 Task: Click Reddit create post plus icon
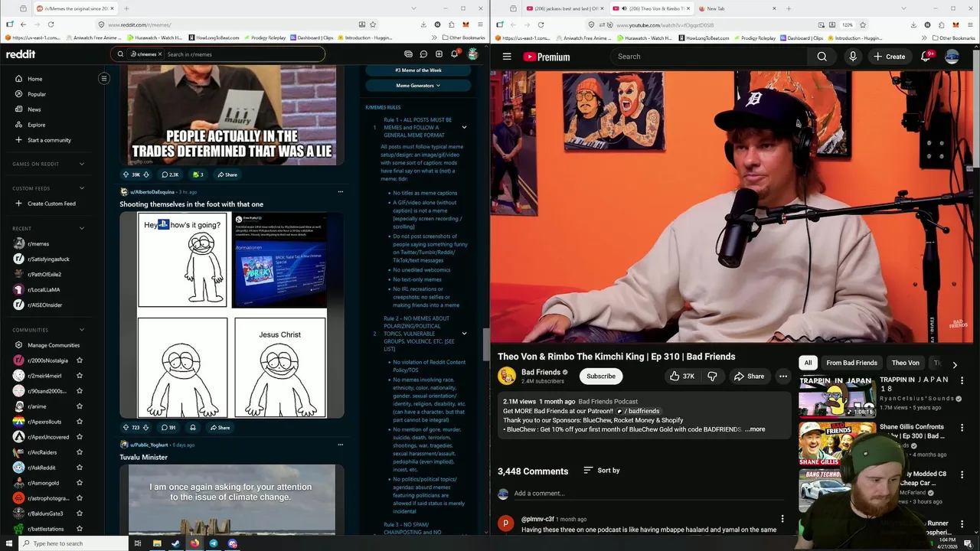pos(439,54)
